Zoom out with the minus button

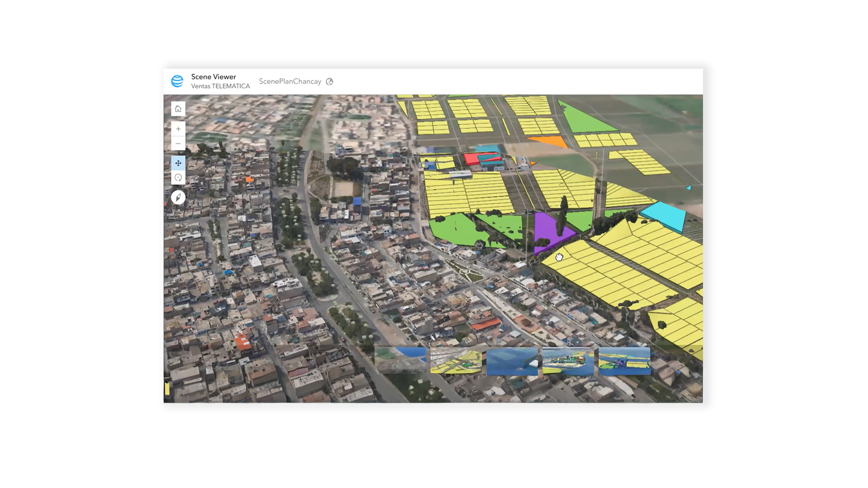(x=178, y=144)
